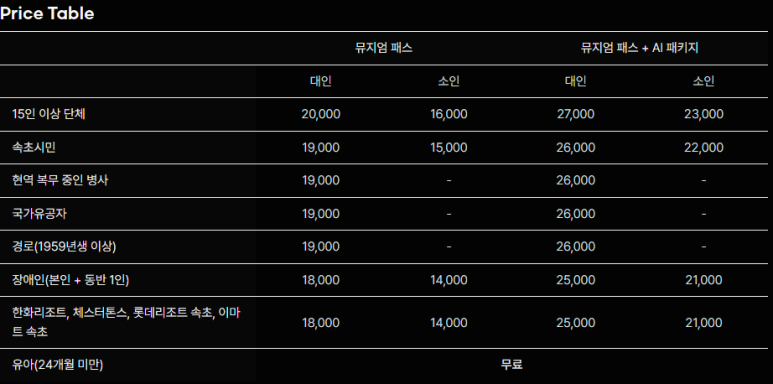This screenshot has height=384, width=773.
Task: Click the 속초시민 row label
Action: (x=34, y=147)
